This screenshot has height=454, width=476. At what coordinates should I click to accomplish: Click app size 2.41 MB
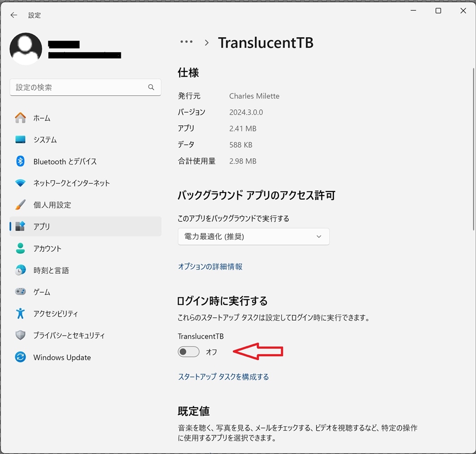tap(243, 129)
